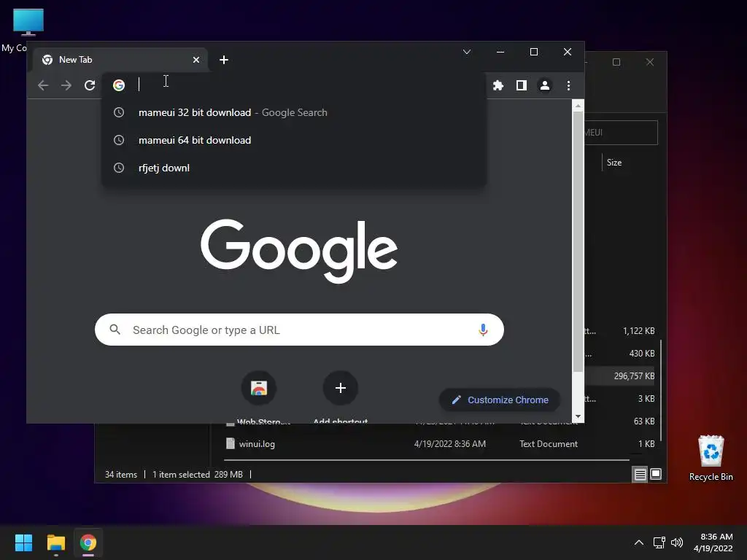The width and height of the screenshot is (747, 560).
Task: Click the clock icon beside mameui 32 bit download
Action: [x=119, y=112]
